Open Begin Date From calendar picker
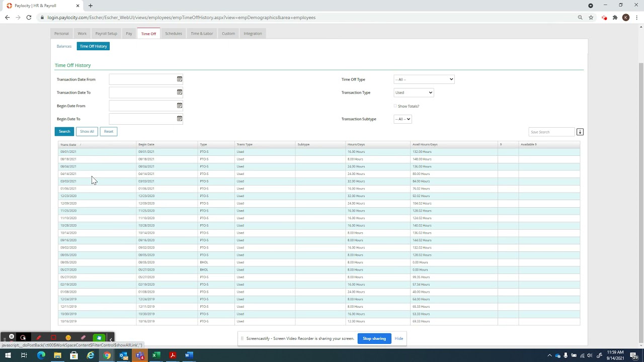This screenshot has height=362, width=644. click(180, 106)
